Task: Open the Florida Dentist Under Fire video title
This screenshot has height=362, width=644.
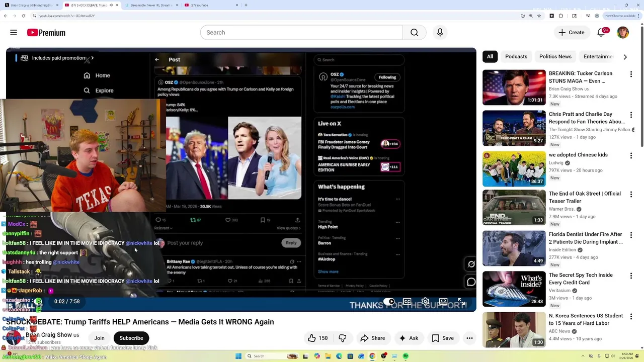Action: pos(586,238)
